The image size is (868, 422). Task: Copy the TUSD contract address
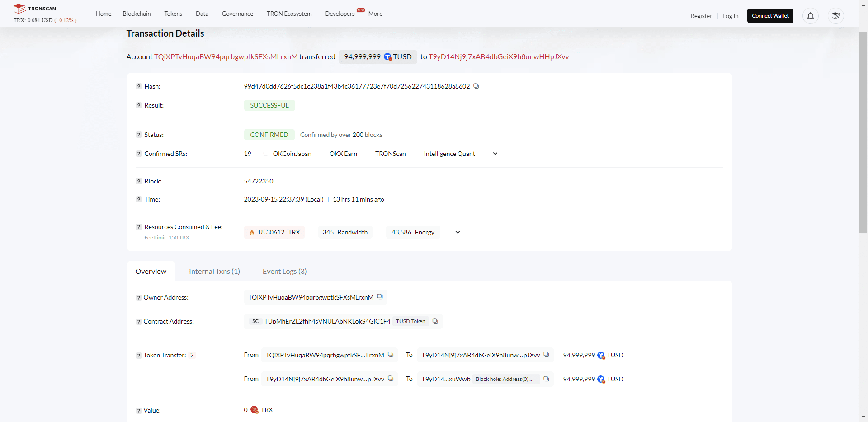tap(435, 321)
